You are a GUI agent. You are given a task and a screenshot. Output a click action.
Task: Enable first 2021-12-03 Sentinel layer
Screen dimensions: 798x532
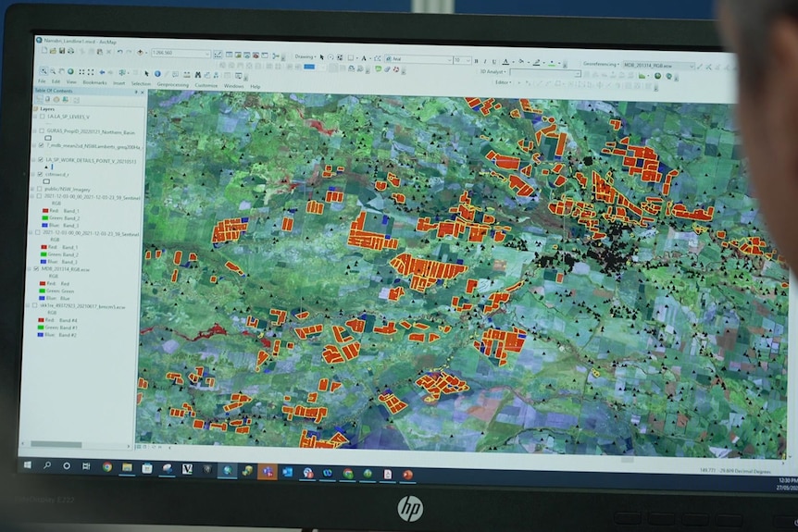pyautogui.click(x=39, y=196)
